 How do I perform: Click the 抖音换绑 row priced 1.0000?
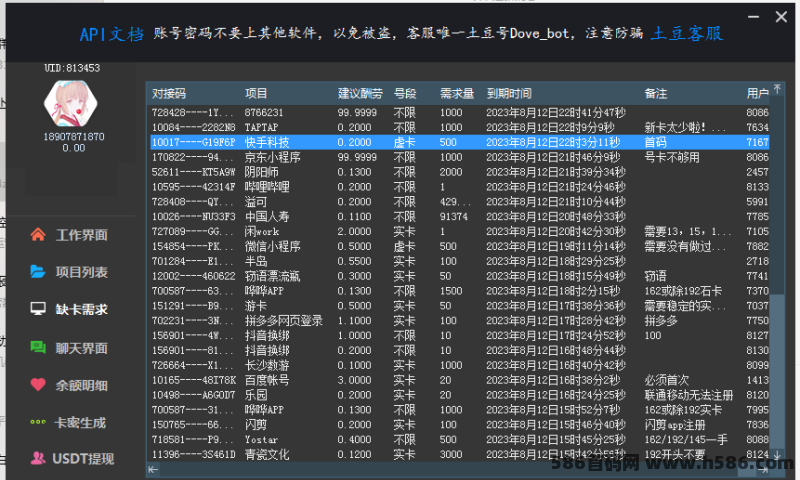coord(460,335)
